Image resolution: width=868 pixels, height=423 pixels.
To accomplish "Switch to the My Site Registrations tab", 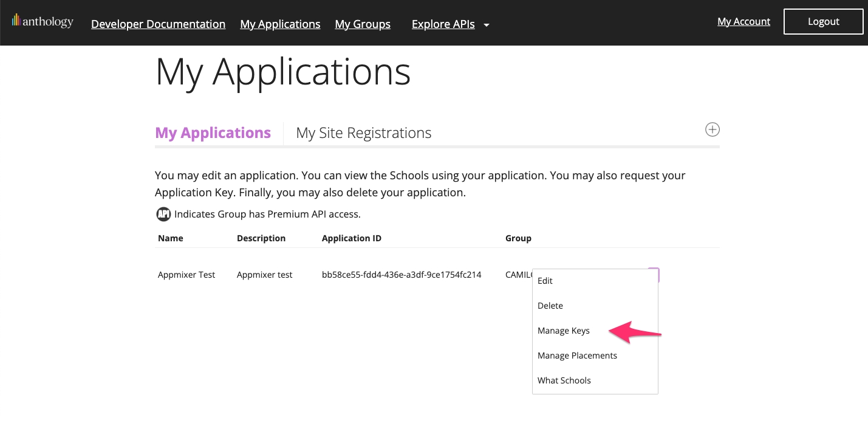I will tap(363, 133).
